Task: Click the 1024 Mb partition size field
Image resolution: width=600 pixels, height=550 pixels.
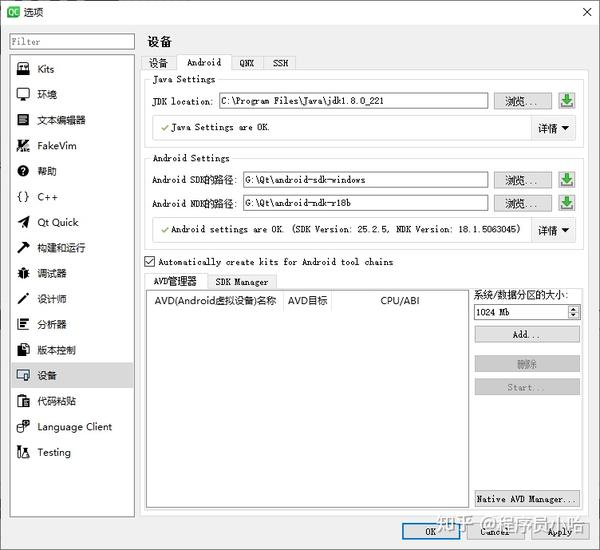Action: click(x=522, y=312)
